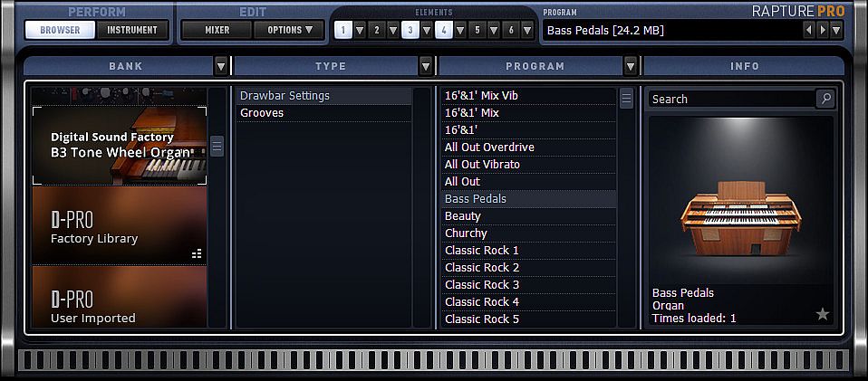Toggle element 1 on/off
The height and width of the screenshot is (381, 868).
click(x=343, y=30)
